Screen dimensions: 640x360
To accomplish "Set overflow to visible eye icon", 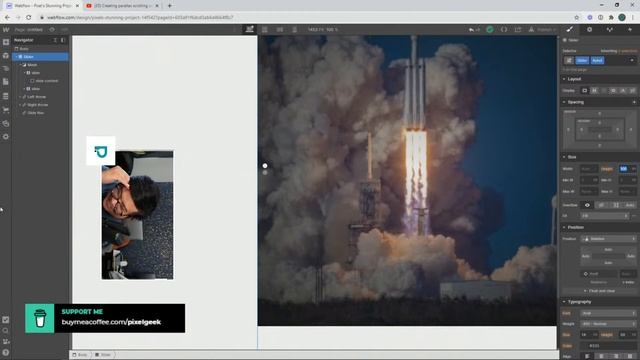I will coord(587,205).
